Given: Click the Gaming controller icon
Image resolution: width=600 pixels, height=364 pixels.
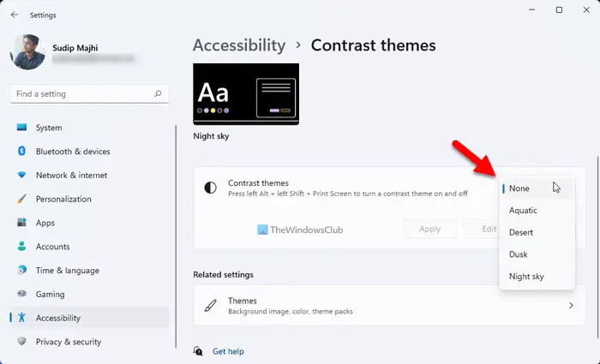Looking at the screenshot, I should 22,294.
